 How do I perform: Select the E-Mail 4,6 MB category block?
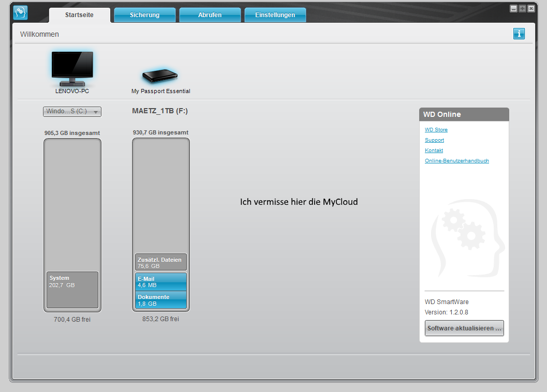tap(161, 282)
